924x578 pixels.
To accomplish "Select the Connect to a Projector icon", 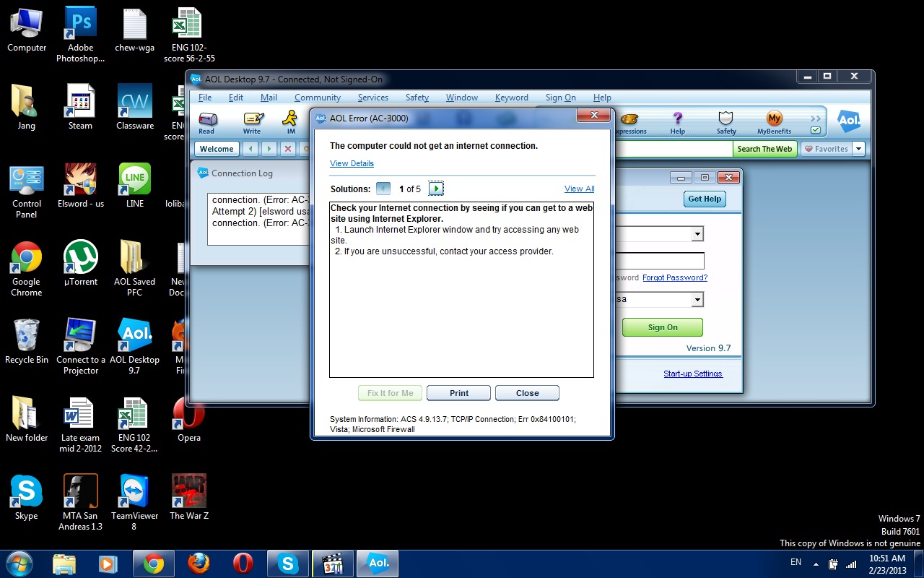I will pos(80,347).
